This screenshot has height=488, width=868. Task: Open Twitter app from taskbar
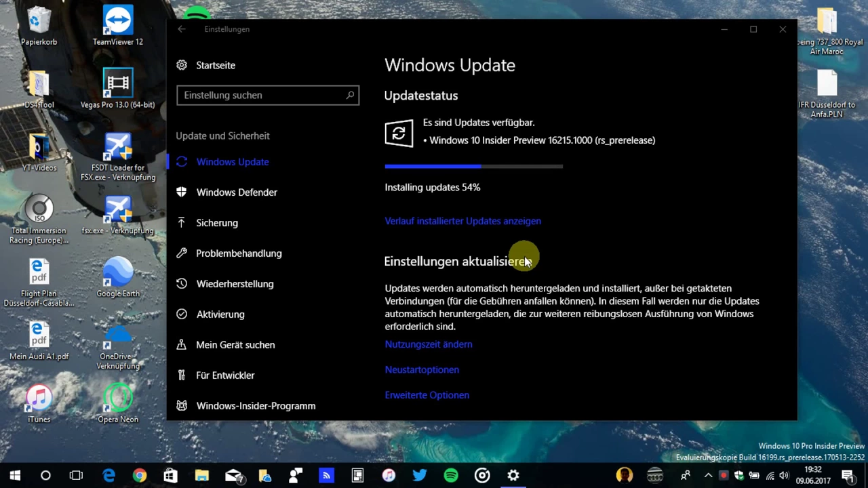pyautogui.click(x=420, y=475)
